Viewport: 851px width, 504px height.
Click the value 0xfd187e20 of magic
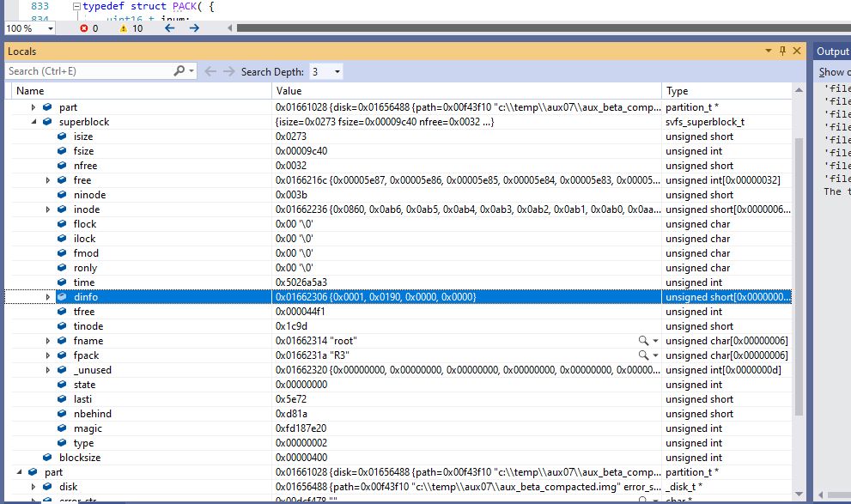(301, 428)
